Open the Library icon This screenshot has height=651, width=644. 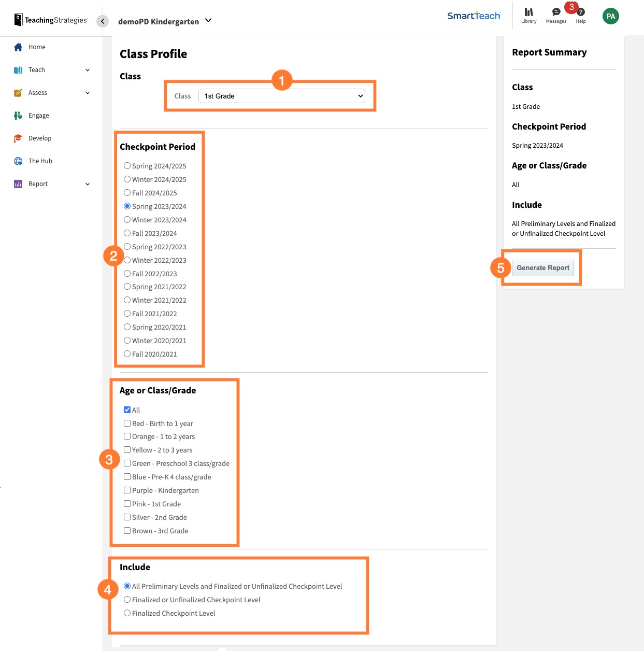(x=528, y=12)
